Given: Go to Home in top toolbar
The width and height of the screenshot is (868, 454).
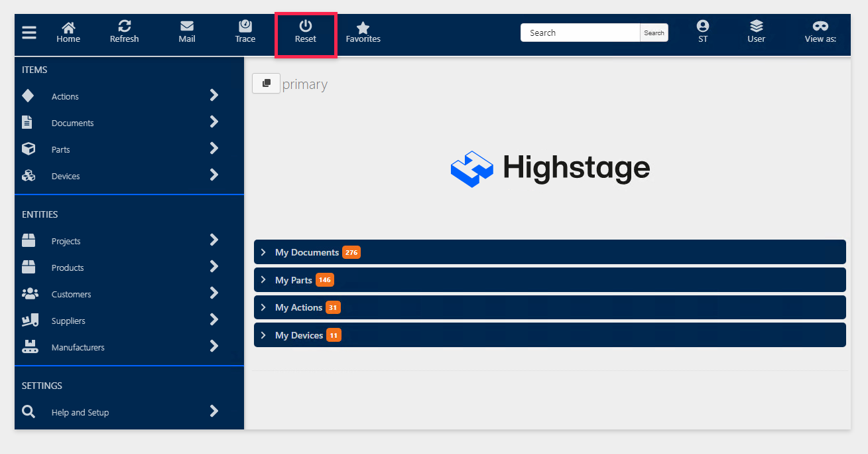Looking at the screenshot, I should pos(68,32).
